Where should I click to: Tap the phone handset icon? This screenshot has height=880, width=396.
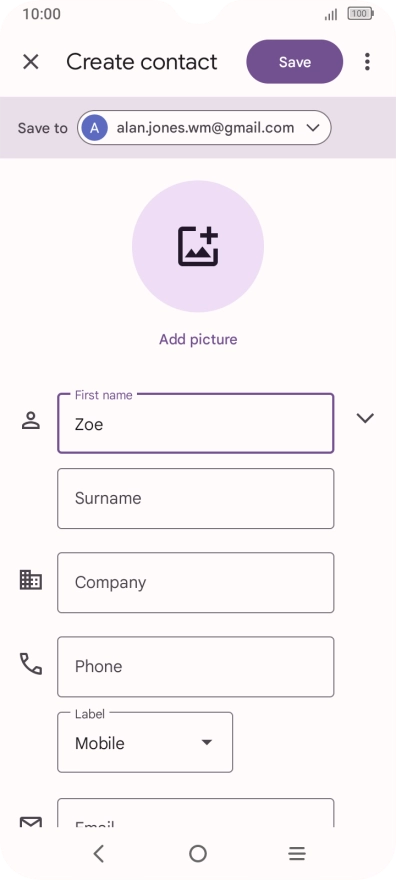[31, 663]
